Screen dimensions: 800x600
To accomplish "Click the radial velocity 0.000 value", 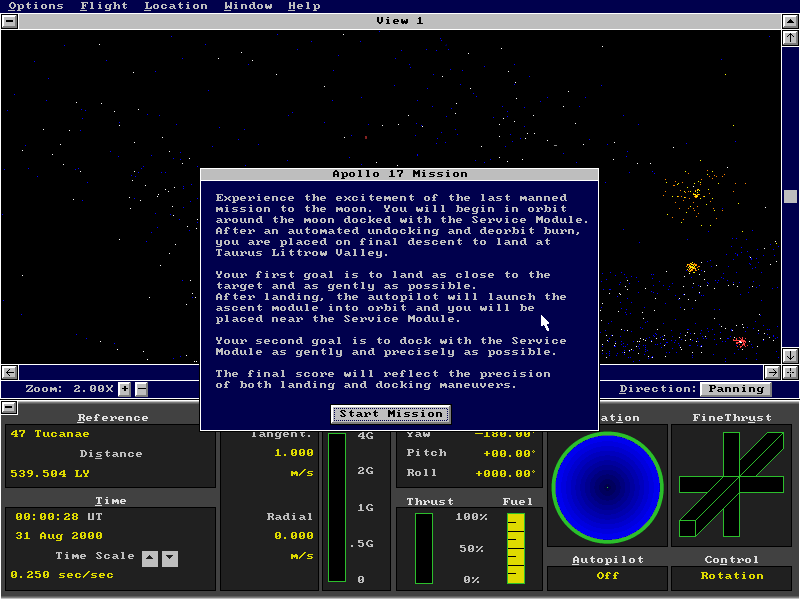I will click(294, 536).
